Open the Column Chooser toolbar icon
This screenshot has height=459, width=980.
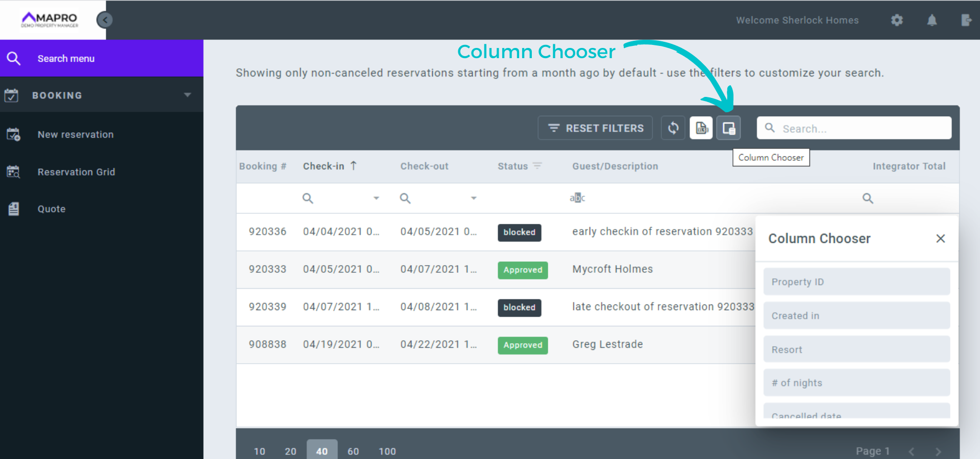click(728, 128)
